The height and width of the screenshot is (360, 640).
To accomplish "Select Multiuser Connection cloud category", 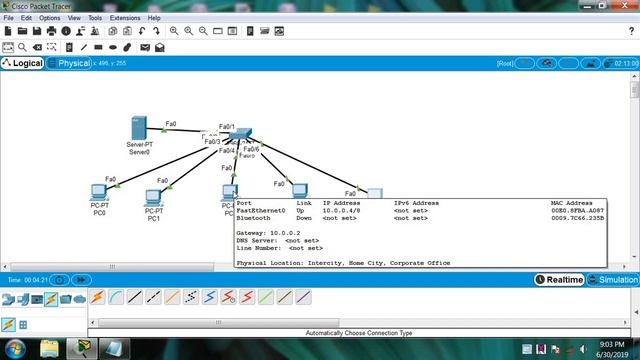I will coord(80,300).
